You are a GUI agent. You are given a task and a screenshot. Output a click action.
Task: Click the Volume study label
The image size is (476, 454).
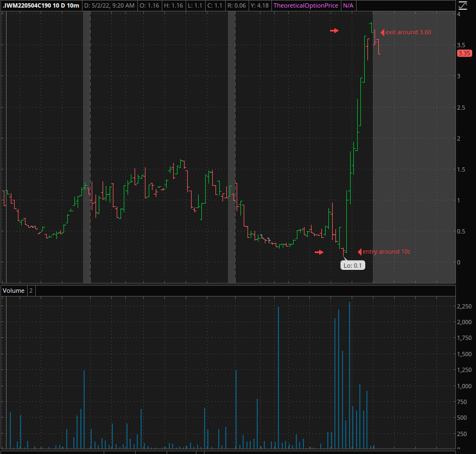(x=14, y=291)
